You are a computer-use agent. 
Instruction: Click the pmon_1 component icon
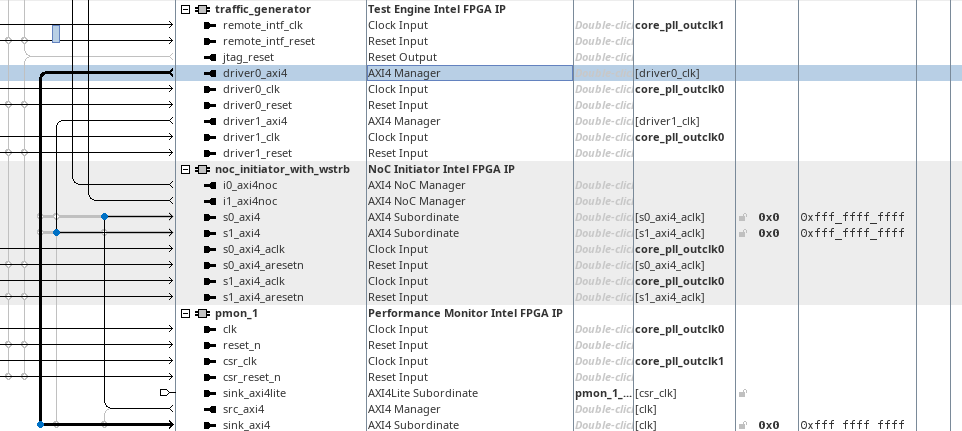pyautogui.click(x=202, y=313)
